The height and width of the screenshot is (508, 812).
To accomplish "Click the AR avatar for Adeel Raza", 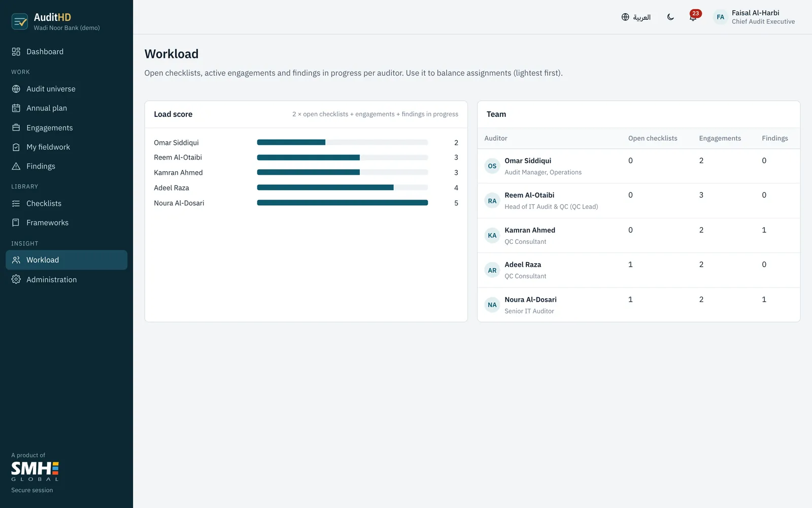I will (x=492, y=270).
